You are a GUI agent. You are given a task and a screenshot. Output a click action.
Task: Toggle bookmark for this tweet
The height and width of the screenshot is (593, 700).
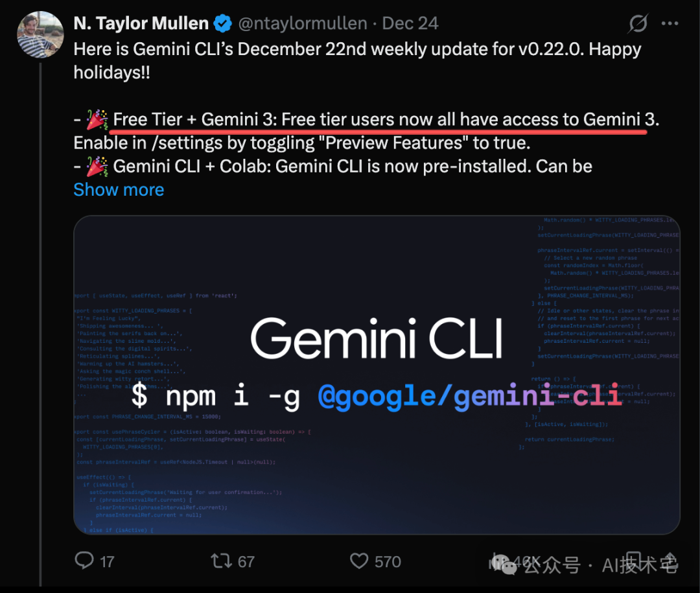(x=632, y=561)
